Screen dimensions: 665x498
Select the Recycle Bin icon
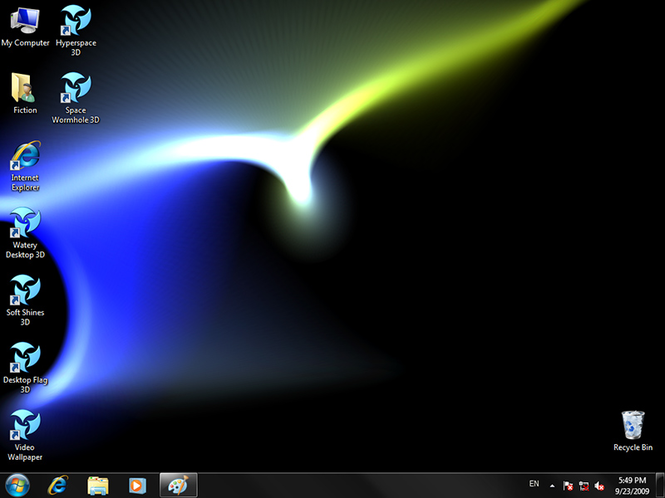click(x=633, y=431)
